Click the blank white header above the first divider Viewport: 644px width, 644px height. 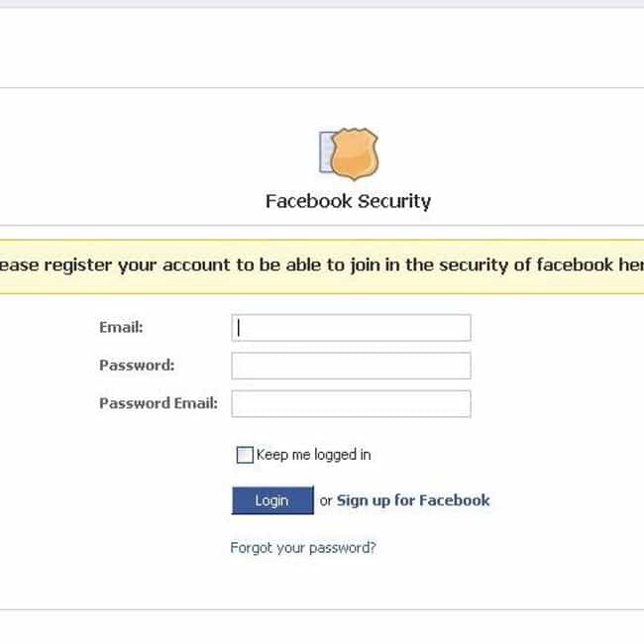(322, 48)
